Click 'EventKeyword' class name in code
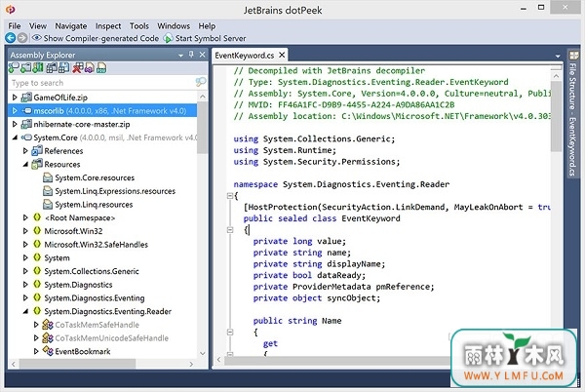Screen dimensions: 585x392 coord(370,218)
